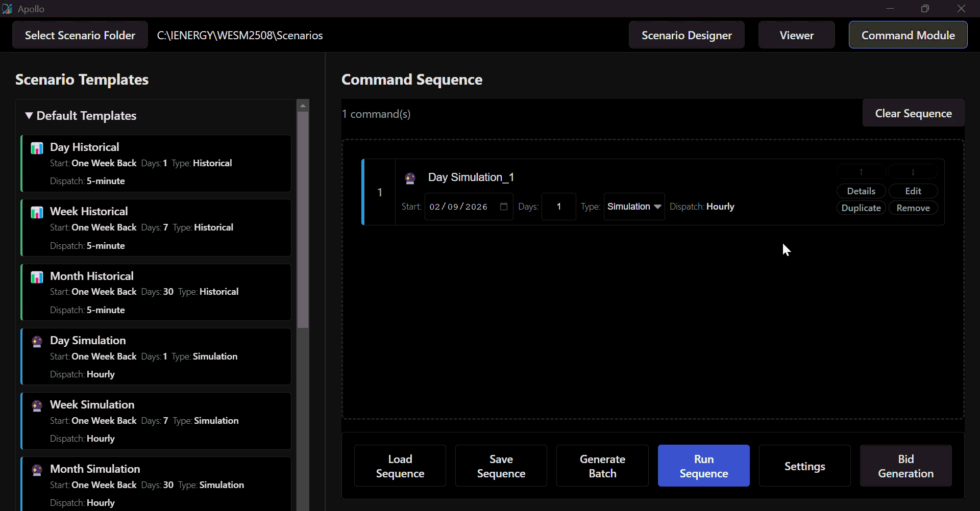
Task: Click the move-down arrow on Day Simulation_1
Action: tap(913, 171)
